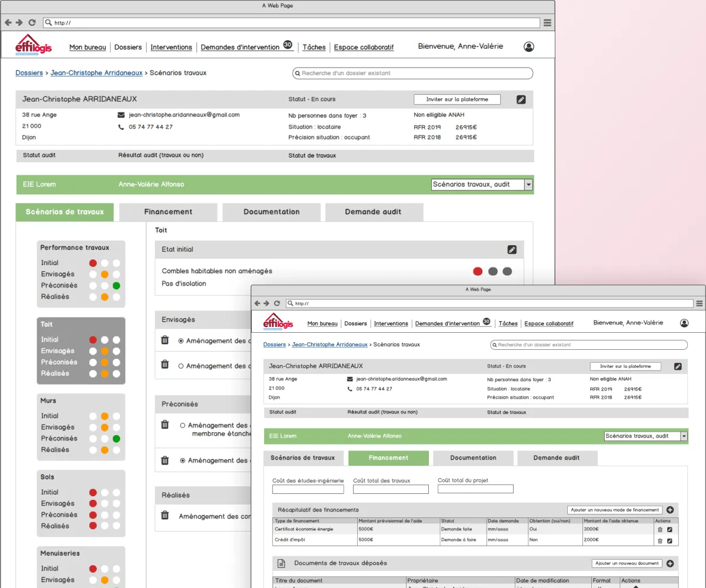Delete the Crédit d'impôt financing row
The image size is (706, 588).
[x=660, y=540]
